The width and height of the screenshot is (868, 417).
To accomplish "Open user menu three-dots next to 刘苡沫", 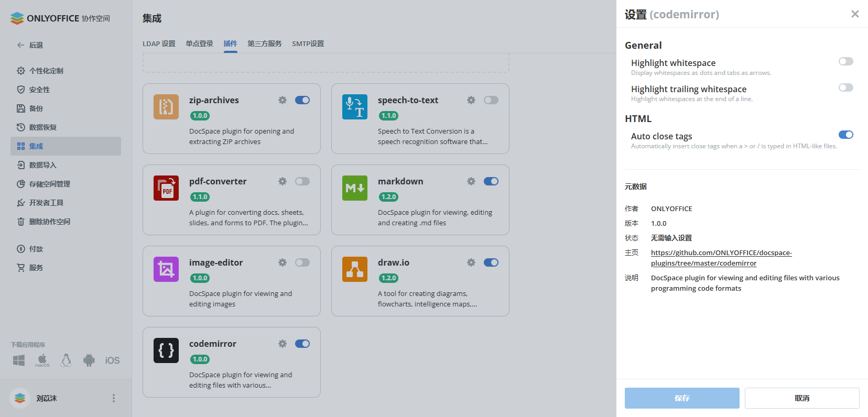I will click(x=114, y=398).
